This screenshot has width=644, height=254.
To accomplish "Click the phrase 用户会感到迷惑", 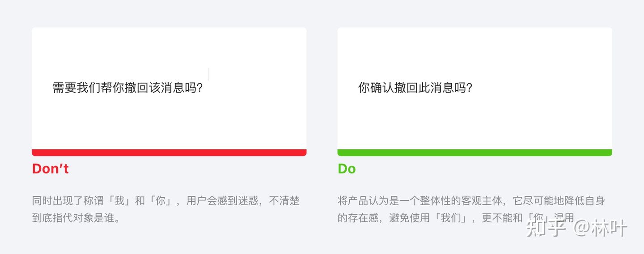I will point(222,201).
